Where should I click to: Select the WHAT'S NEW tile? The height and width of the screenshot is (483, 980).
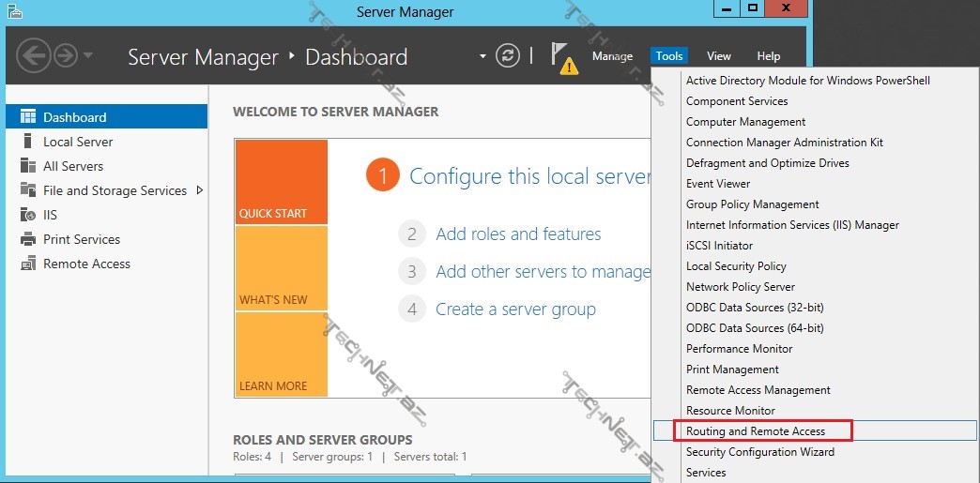(x=281, y=268)
